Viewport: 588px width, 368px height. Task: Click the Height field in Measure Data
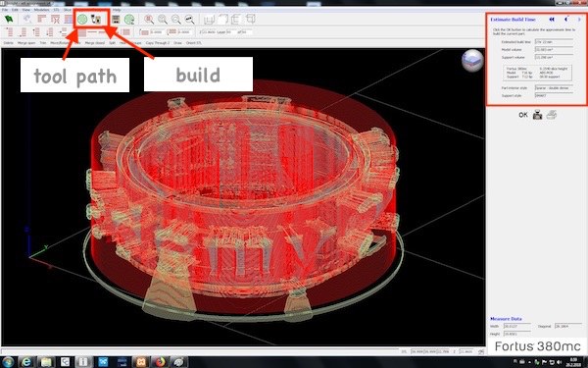517,334
